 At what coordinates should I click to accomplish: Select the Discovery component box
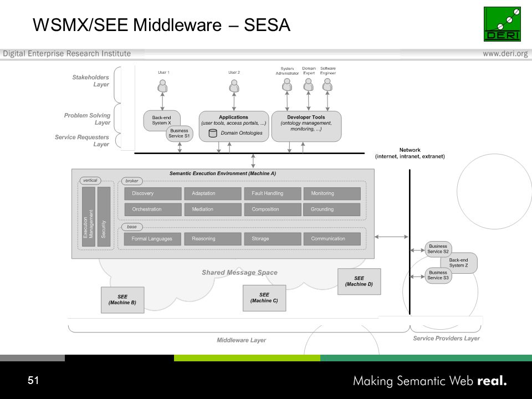coord(153,193)
